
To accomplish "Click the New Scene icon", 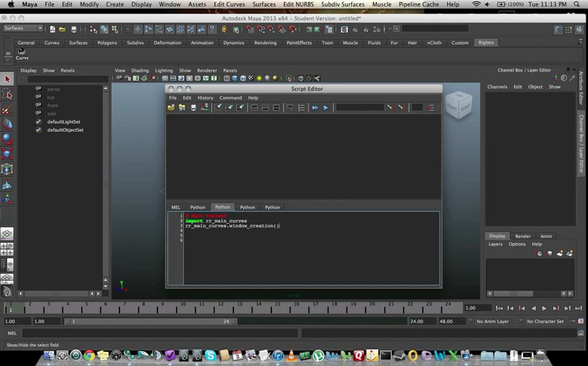I will coord(52,29).
